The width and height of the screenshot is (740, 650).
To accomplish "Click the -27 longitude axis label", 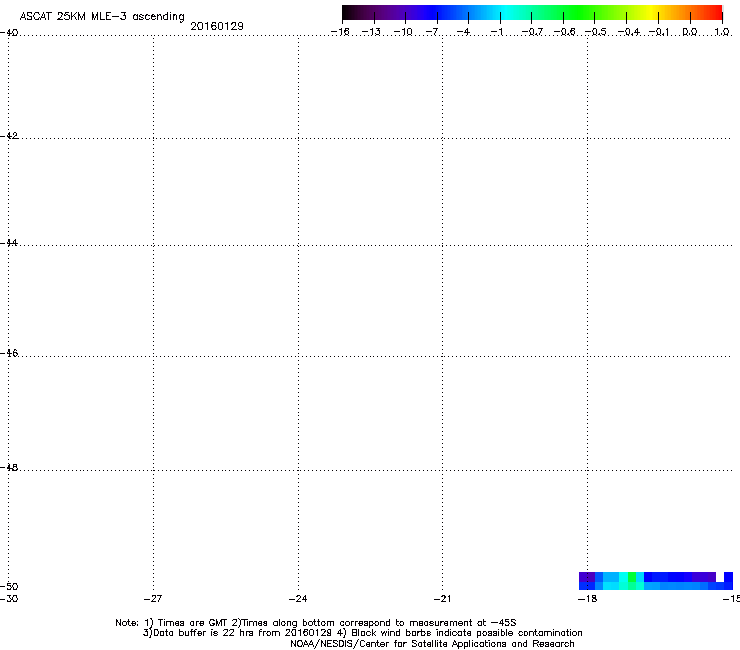I will click(x=153, y=599).
